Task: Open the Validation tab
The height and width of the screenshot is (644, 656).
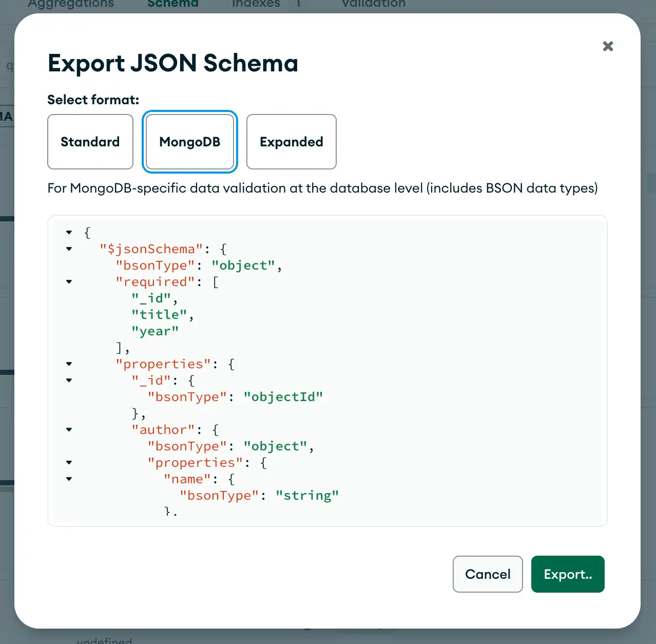Action: 373,4
